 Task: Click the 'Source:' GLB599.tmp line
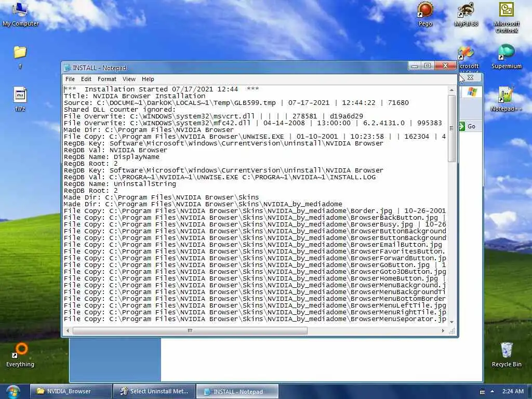point(236,103)
